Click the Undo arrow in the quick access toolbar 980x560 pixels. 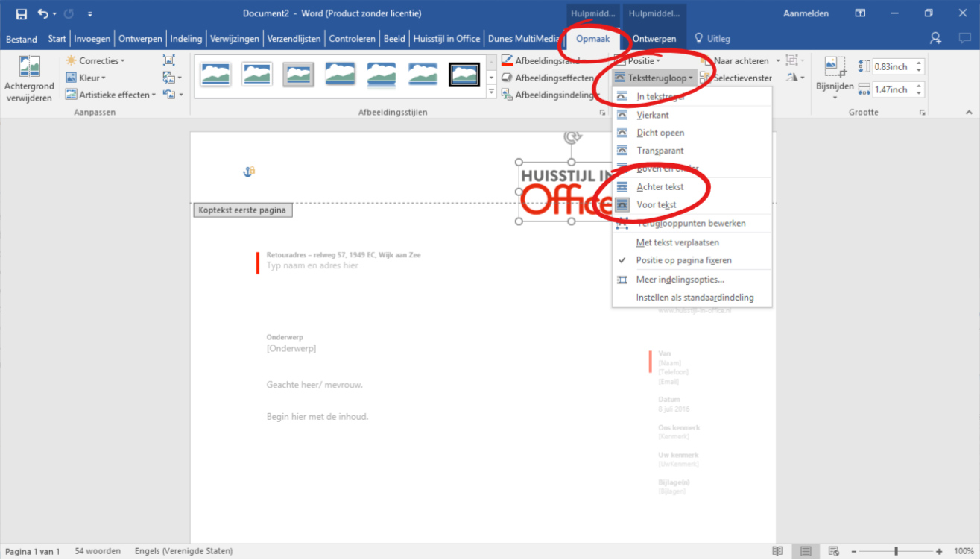[x=42, y=13]
